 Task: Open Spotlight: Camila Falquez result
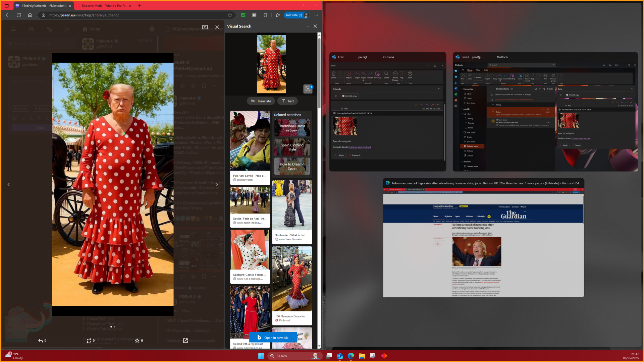click(250, 256)
